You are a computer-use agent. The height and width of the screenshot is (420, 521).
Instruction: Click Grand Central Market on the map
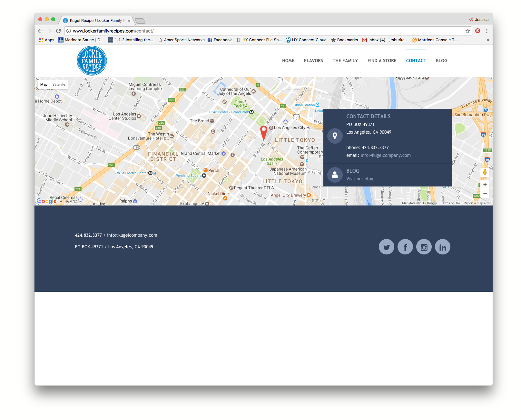pyautogui.click(x=201, y=153)
